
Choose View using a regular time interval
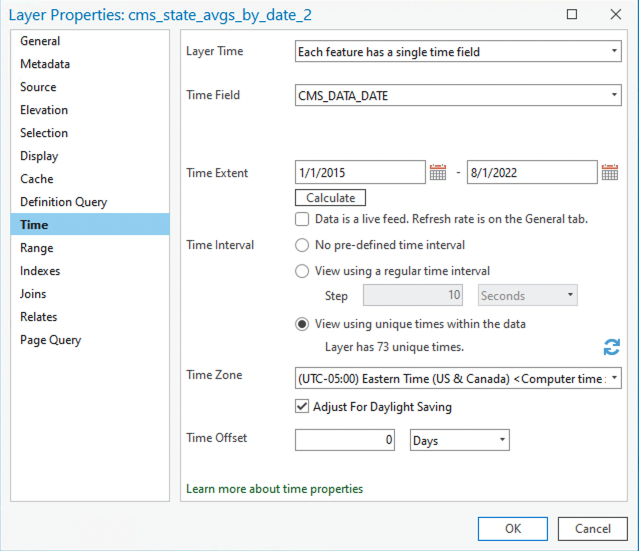pos(302,270)
